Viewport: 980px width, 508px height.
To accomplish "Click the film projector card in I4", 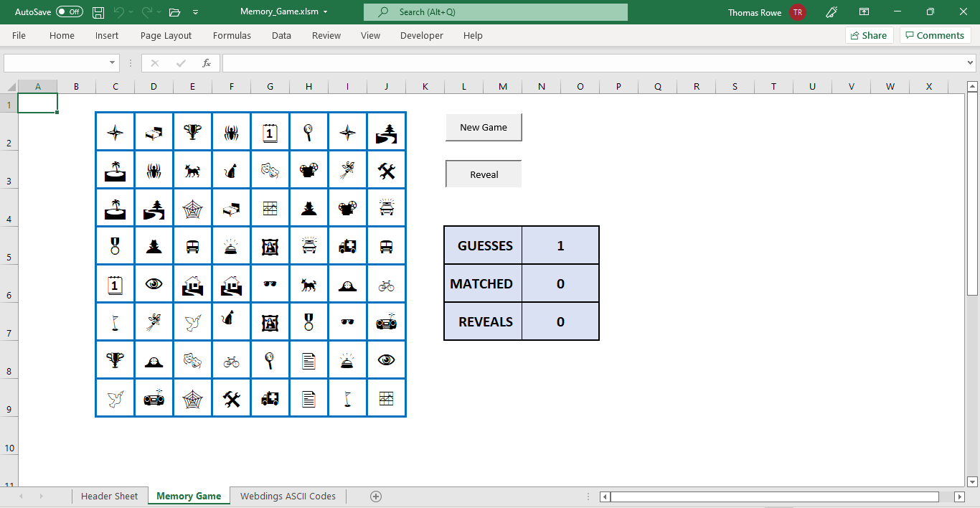I will point(348,208).
